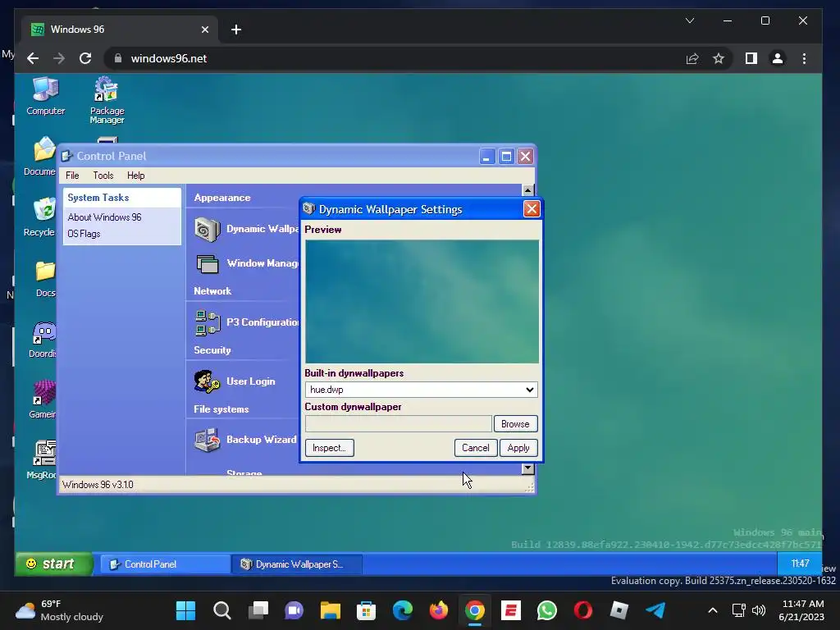Open OS Flags link
The height and width of the screenshot is (630, 840).
coord(84,234)
